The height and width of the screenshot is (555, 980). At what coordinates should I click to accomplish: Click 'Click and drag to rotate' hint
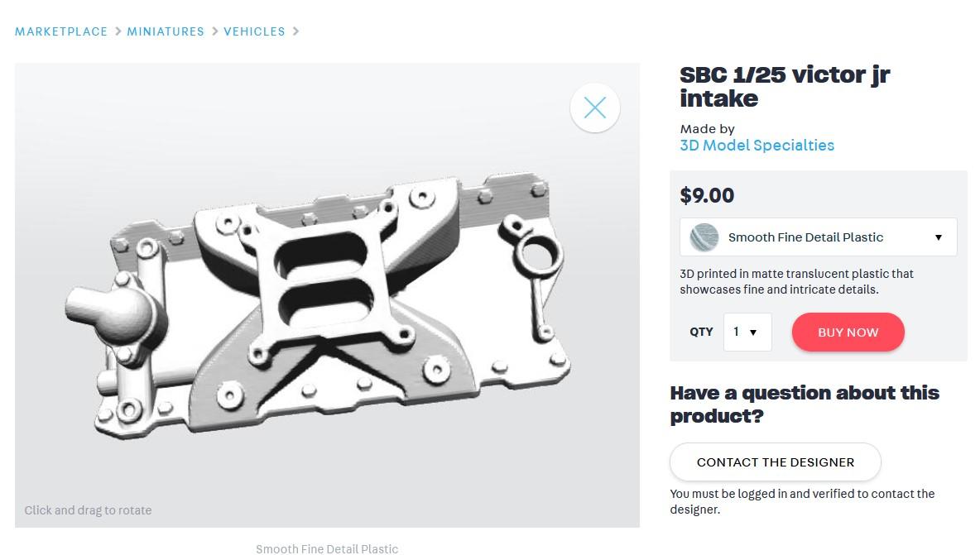point(88,510)
